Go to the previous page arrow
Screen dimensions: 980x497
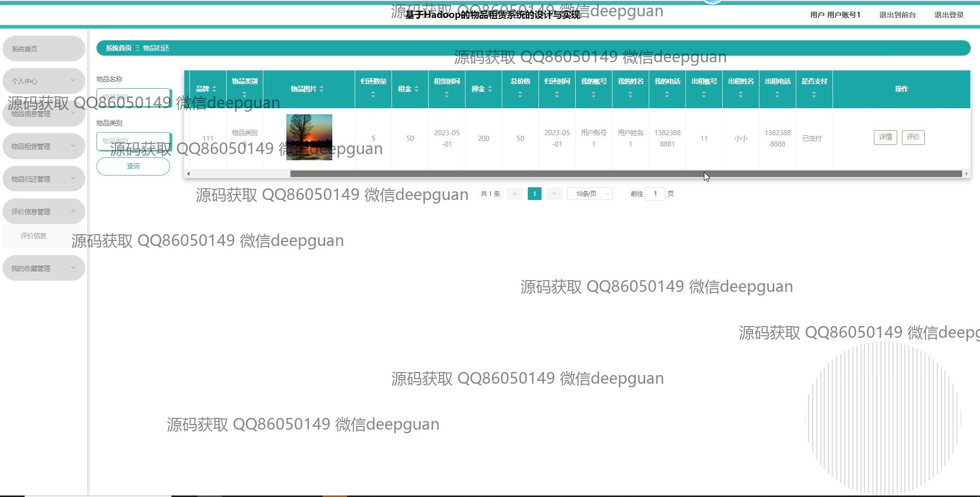pos(515,194)
